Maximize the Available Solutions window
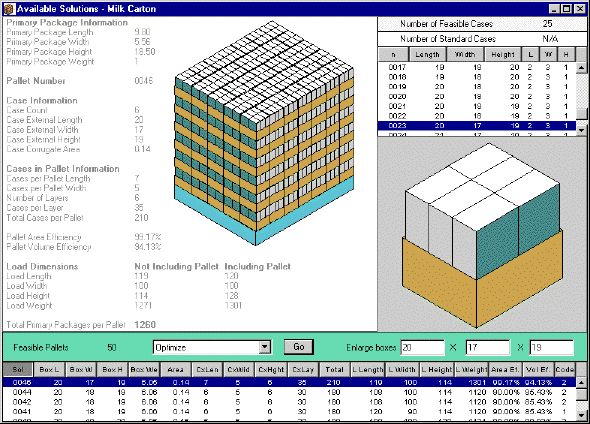Image resolution: width=590 pixels, height=424 pixels. [566, 9]
